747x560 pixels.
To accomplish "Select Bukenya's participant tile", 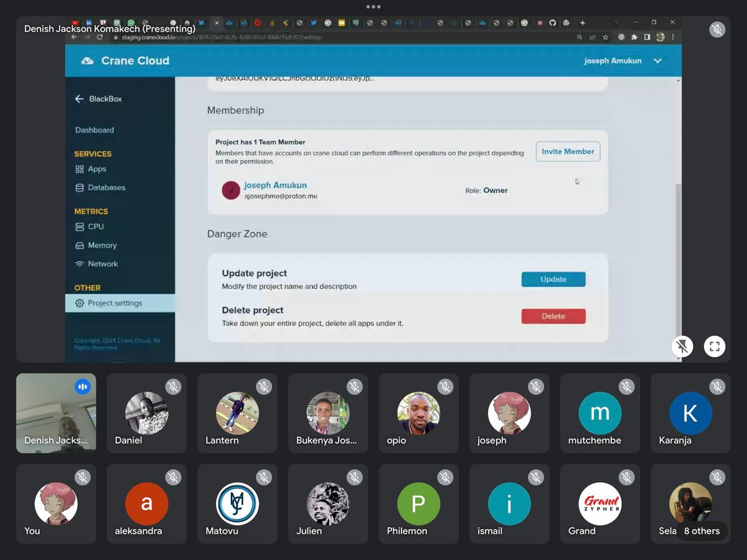I will pos(328,413).
